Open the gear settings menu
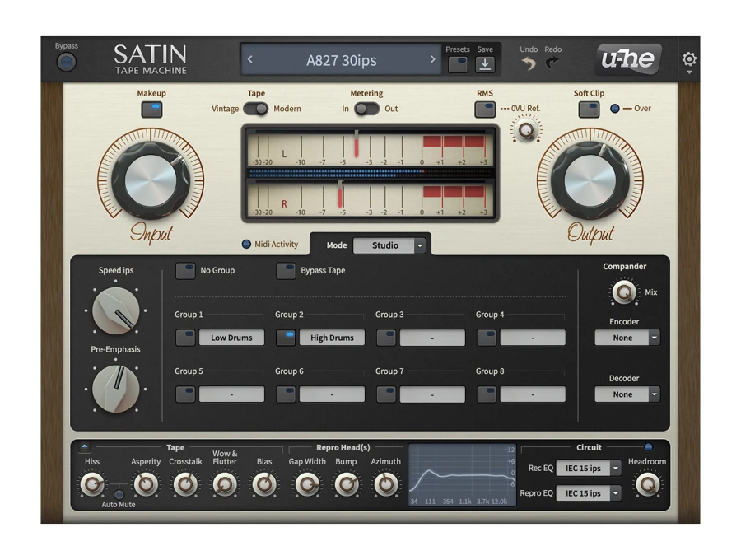The image size is (741, 560). click(x=689, y=59)
